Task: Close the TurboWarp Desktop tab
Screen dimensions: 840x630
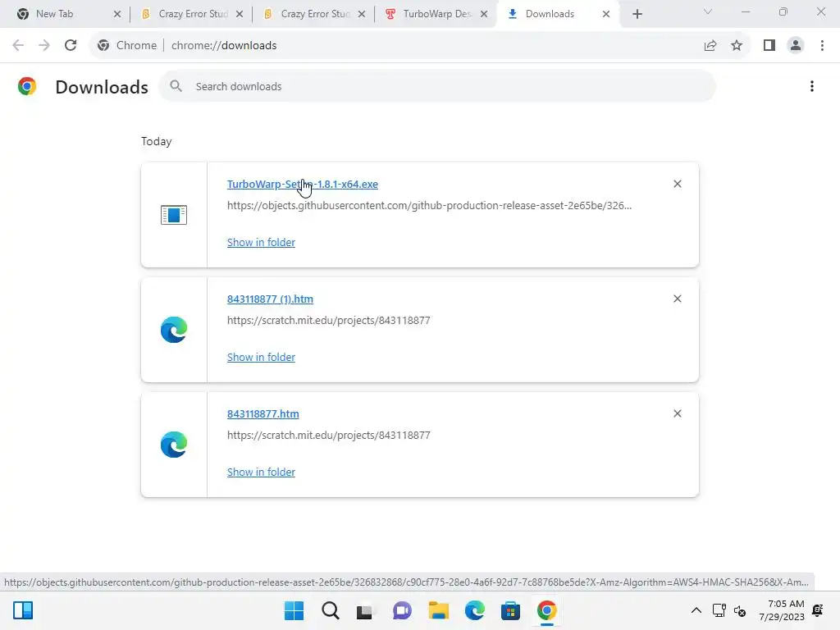Action: (484, 14)
